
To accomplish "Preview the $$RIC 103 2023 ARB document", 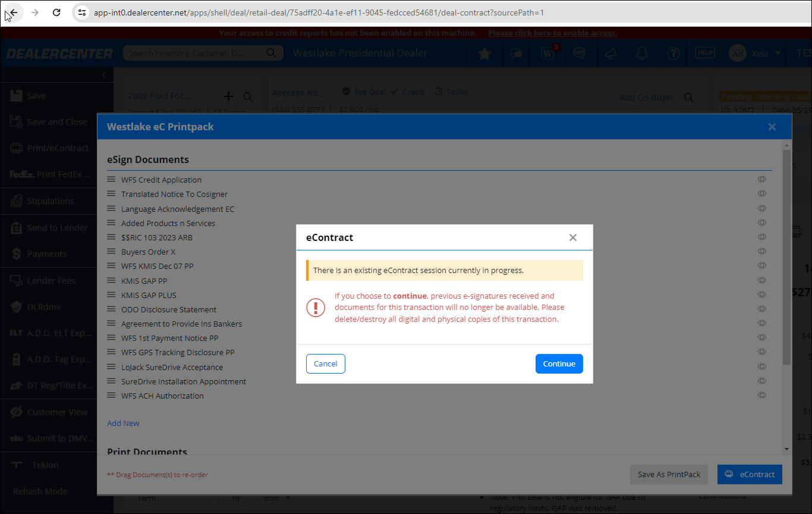I will click(762, 237).
